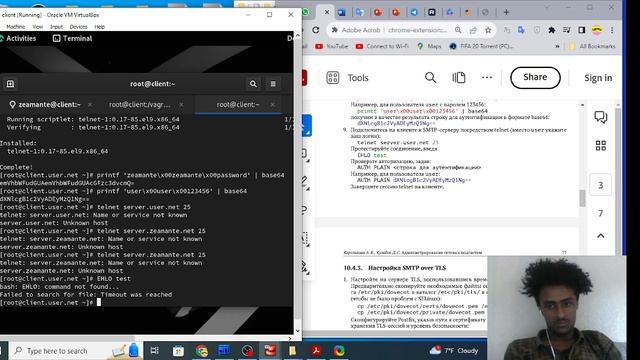This screenshot has width=640, height=360.
Task: Switch to zeamante@client tab
Action: click(x=45, y=104)
